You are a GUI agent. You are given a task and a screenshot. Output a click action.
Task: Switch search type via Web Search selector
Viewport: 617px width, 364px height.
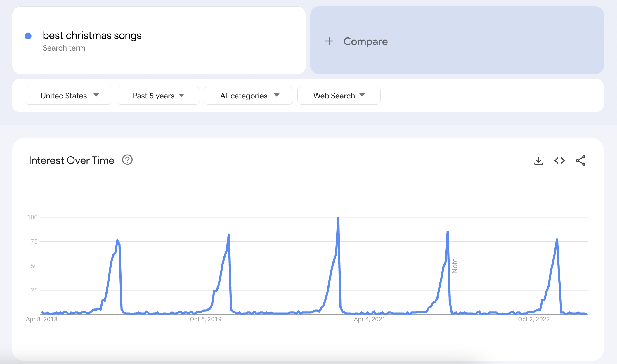339,95
